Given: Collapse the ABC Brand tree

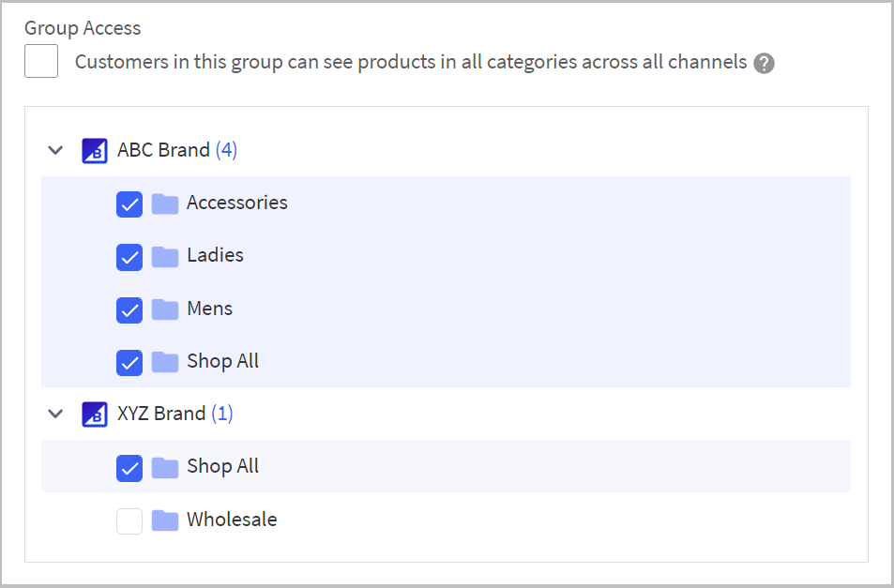Looking at the screenshot, I should [54, 150].
